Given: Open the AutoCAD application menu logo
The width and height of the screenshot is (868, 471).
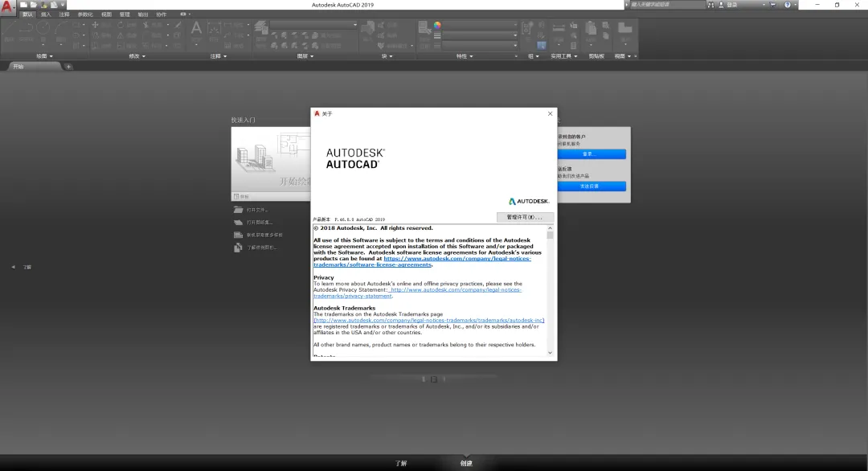Looking at the screenshot, I should point(8,7).
